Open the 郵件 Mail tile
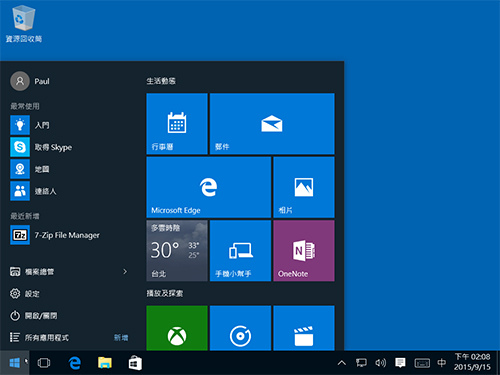The height and width of the screenshot is (375, 500). [x=272, y=124]
